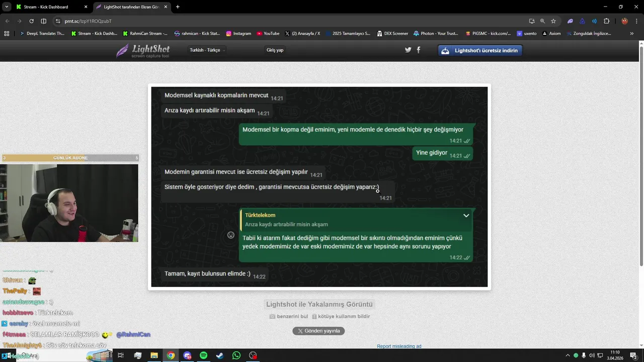Expand the hidden bookmarks chevron
The width and height of the screenshot is (644, 362).
tap(632, 34)
